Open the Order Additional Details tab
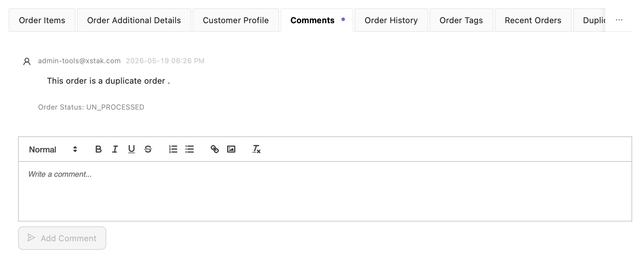This screenshot has width=644, height=275. pos(134,20)
